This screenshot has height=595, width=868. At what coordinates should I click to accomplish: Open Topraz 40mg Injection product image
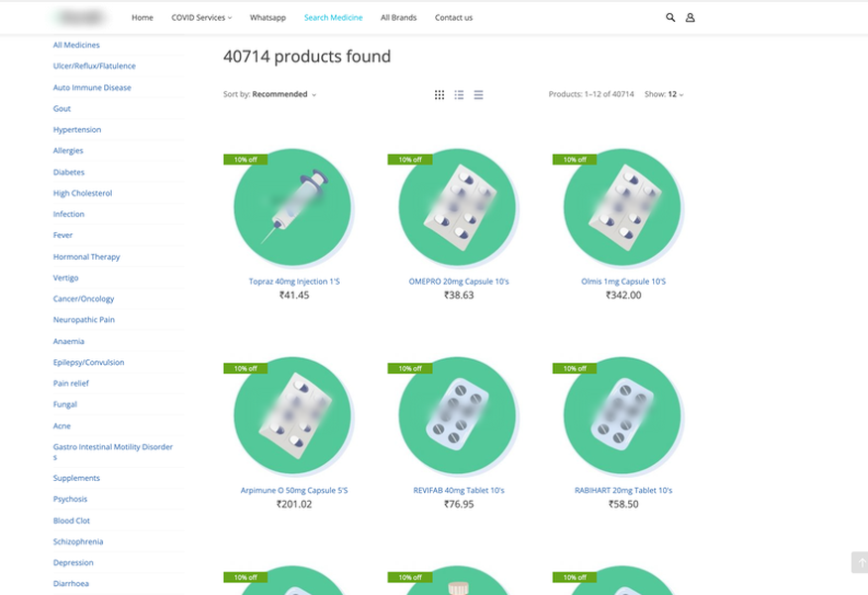(x=293, y=207)
